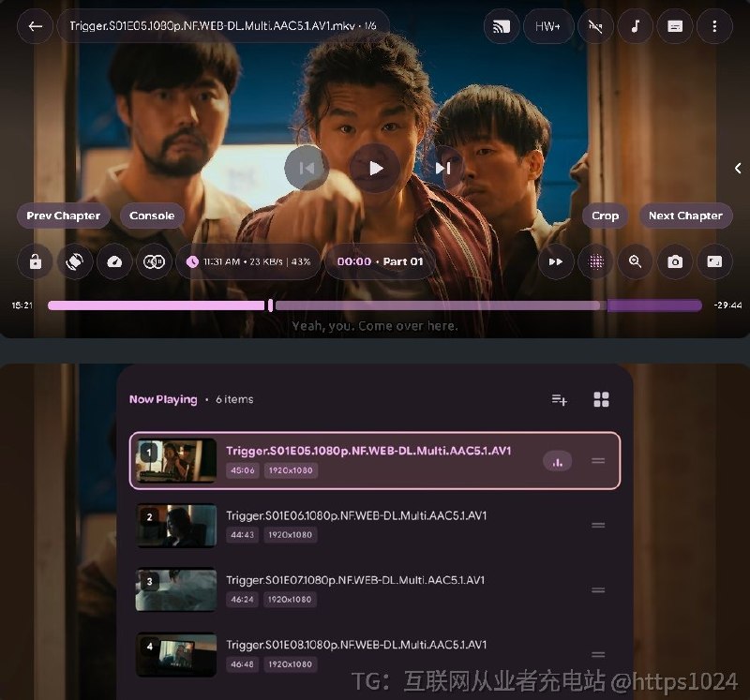Click the 46:24 duration badge
This screenshot has height=700, width=750.
pyautogui.click(x=243, y=599)
